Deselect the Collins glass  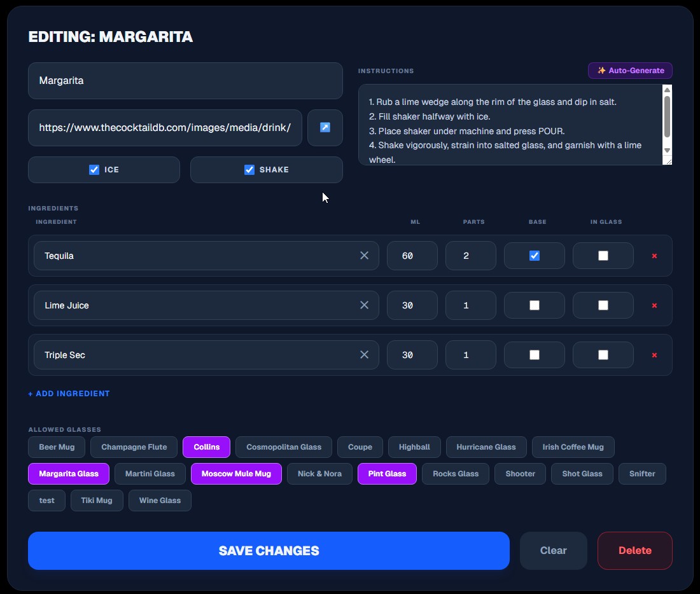click(206, 446)
